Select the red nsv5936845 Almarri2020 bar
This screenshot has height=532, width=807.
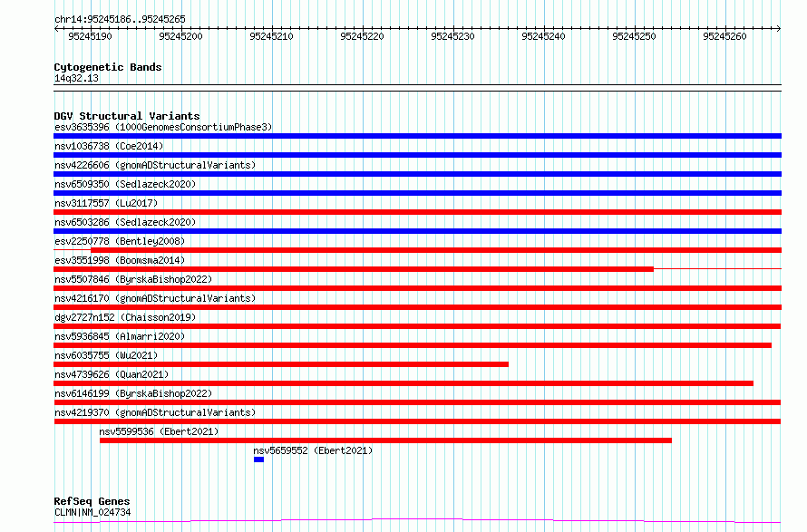(x=413, y=345)
